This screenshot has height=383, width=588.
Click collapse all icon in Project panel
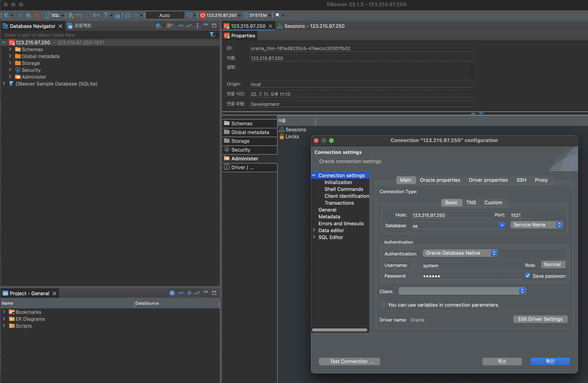pos(181,293)
